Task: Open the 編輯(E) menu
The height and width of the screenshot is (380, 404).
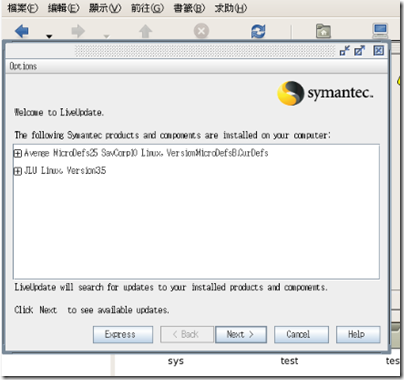Action: click(64, 8)
